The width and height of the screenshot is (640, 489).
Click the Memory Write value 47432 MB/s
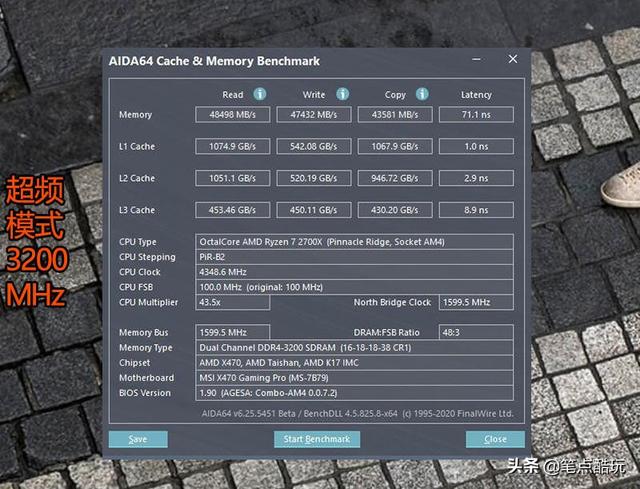pyautogui.click(x=314, y=115)
